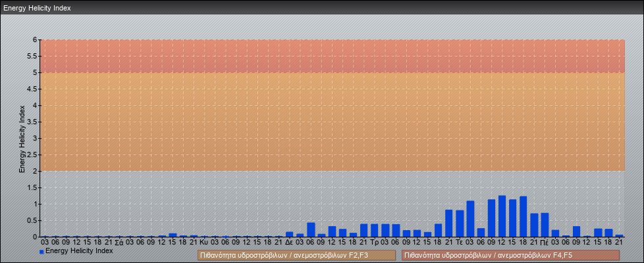Click the Δε day marker on x-axis

[289, 242]
